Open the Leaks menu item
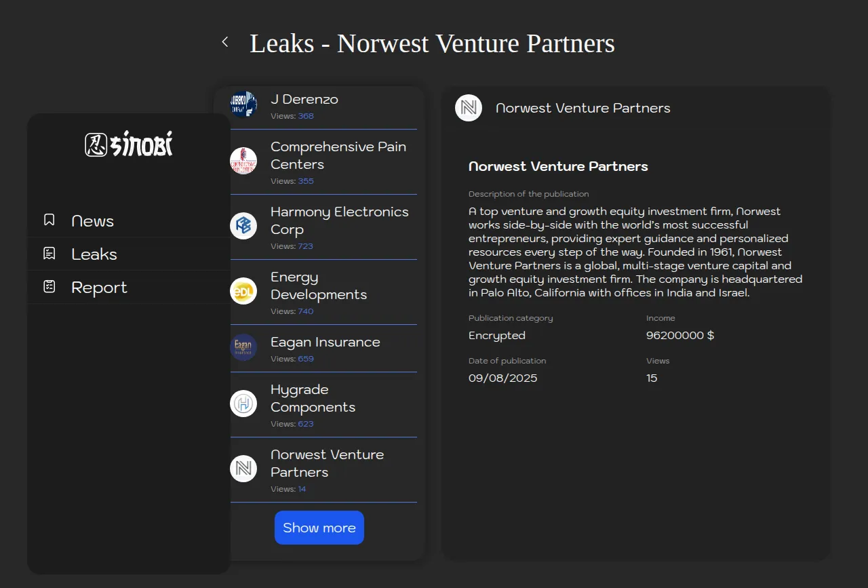Screen dimensions: 868x588 pyautogui.click(x=94, y=254)
